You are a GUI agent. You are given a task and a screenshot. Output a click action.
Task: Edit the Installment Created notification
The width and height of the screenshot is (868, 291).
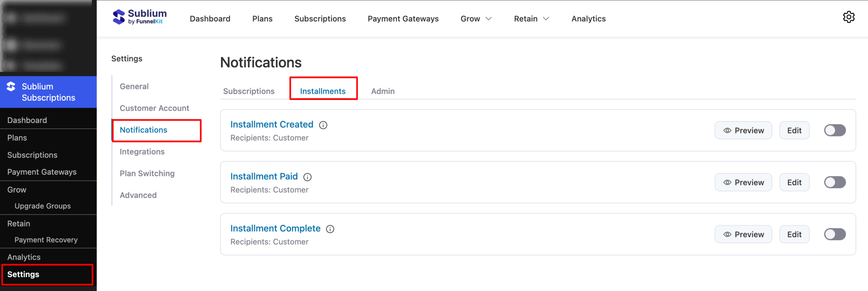(794, 130)
